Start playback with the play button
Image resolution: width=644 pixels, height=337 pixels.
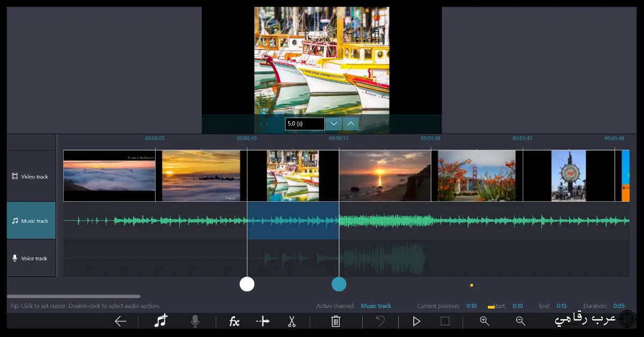[416, 321]
